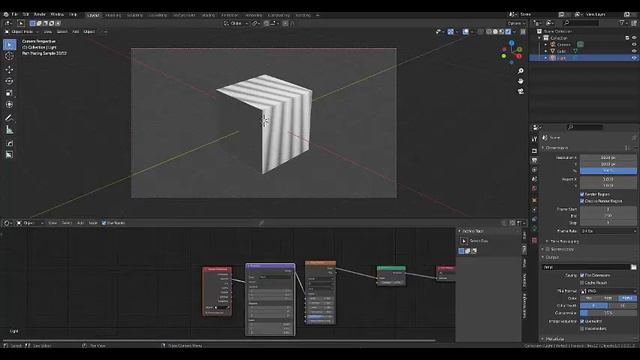Switch to the Sculpting workspace tab

[x=135, y=15]
